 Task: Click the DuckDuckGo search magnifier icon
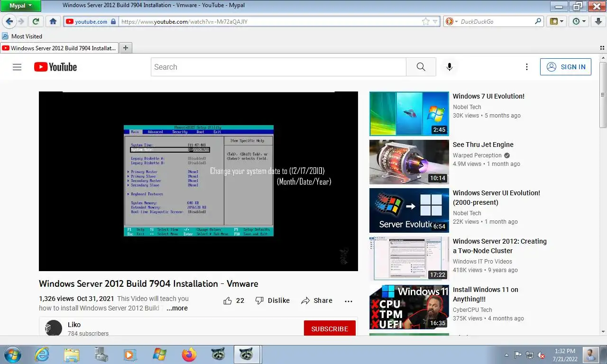[538, 21]
